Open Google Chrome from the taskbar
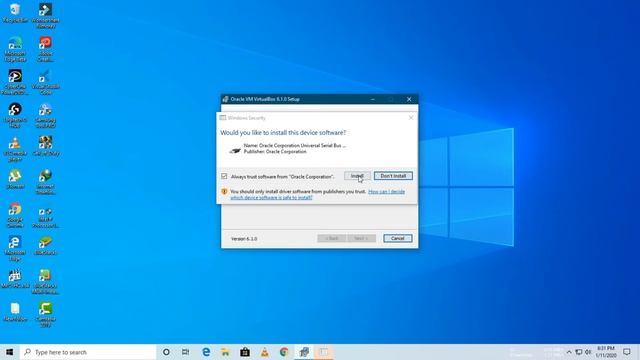640x360 pixels. 284,352
